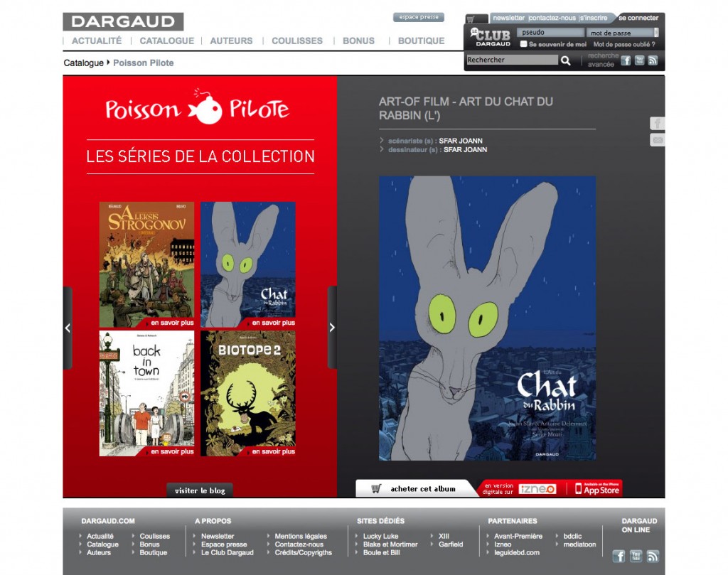This screenshot has height=575, width=728.
Task: Open the App Store badge
Action: (x=597, y=488)
